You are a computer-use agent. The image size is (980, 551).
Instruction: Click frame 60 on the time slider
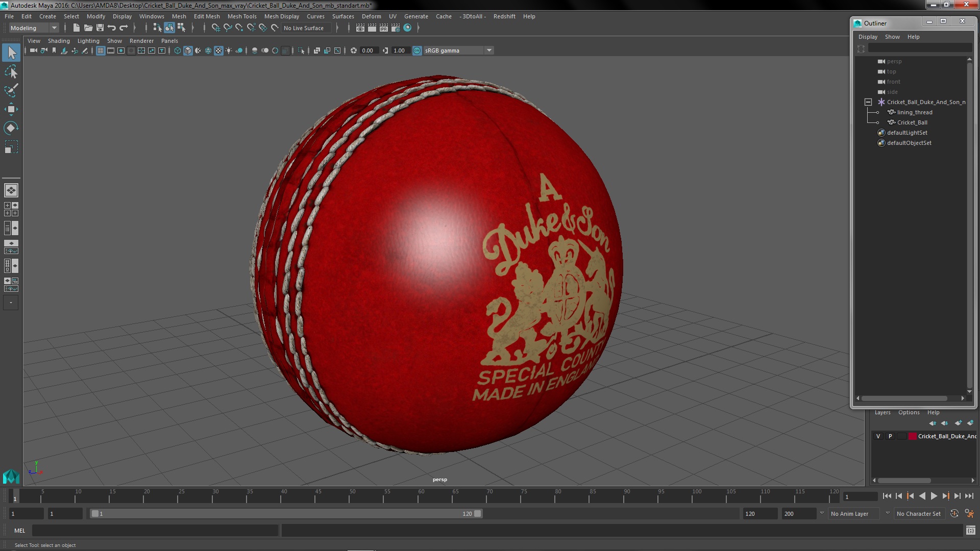pyautogui.click(x=421, y=496)
